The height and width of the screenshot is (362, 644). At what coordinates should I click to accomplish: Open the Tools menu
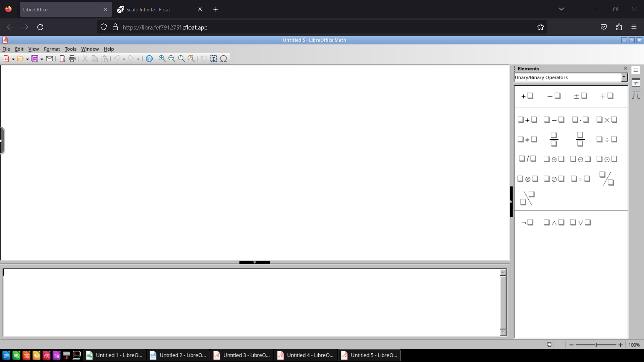pyautogui.click(x=70, y=49)
